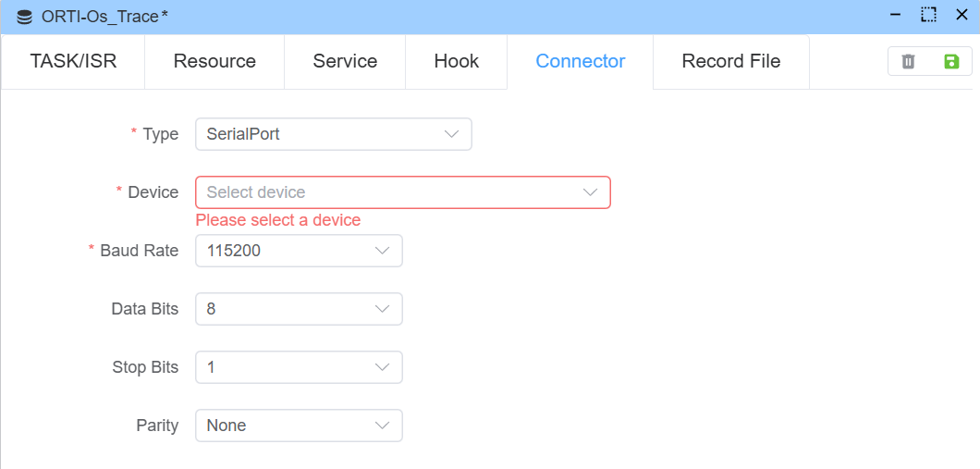Screen dimensions: 980x469
Task: Click the Type dropdown chevron arrow
Action: click(451, 134)
